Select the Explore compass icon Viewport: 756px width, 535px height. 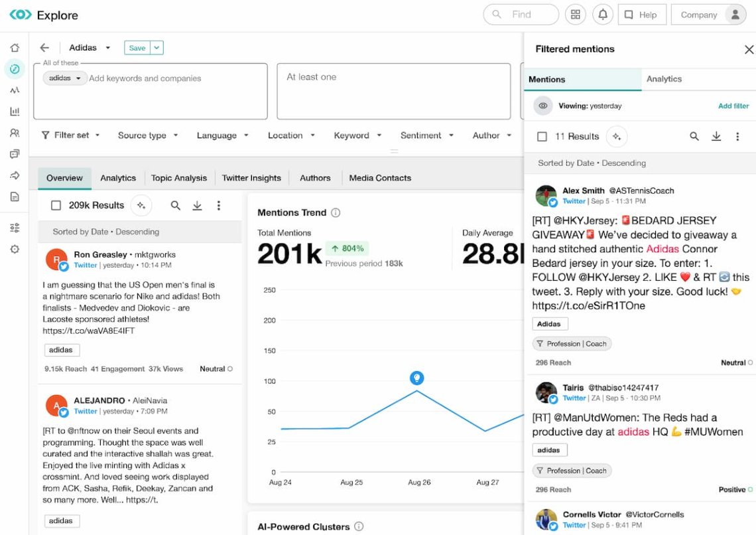[x=15, y=68]
